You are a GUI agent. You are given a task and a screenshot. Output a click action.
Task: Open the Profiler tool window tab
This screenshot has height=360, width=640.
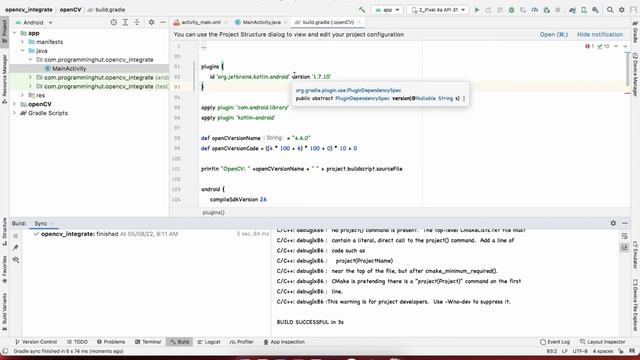pos(241,342)
